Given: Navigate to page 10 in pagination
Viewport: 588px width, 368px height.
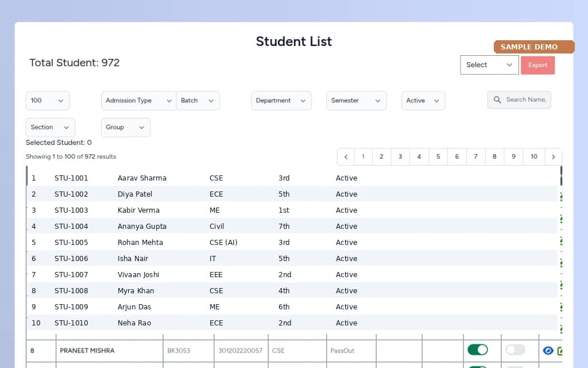Looking at the screenshot, I should click(533, 157).
